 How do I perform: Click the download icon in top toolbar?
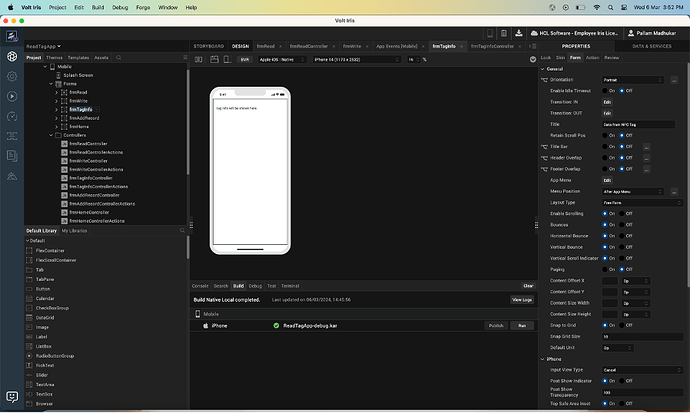[519, 33]
